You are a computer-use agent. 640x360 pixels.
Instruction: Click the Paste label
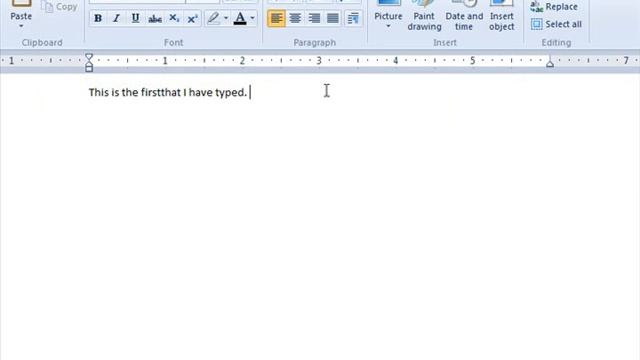(x=21, y=16)
